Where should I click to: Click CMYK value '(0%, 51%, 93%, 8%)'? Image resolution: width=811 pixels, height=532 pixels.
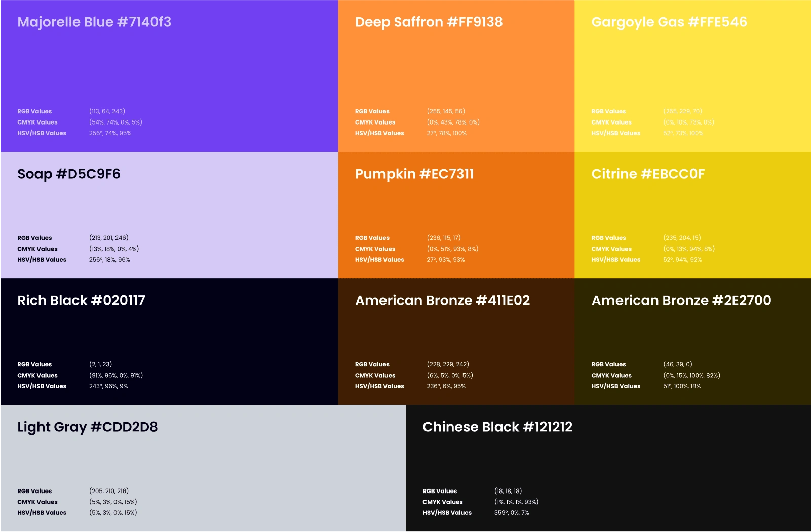click(x=452, y=249)
